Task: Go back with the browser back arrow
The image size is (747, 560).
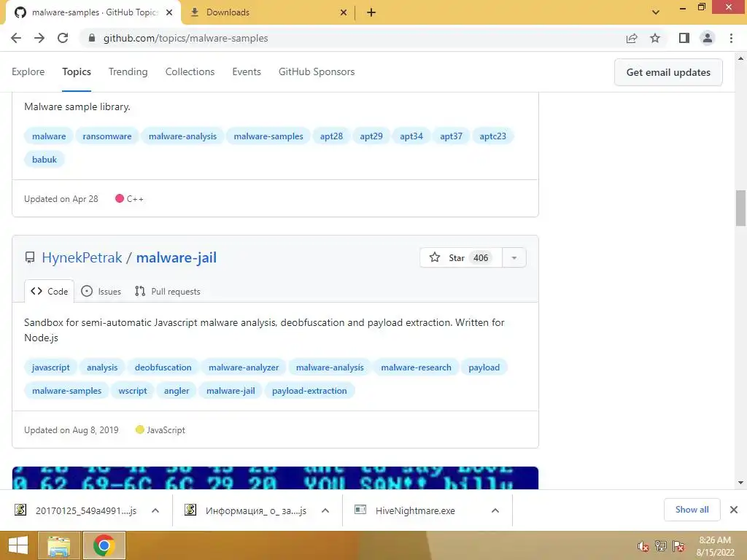Action: [16, 38]
